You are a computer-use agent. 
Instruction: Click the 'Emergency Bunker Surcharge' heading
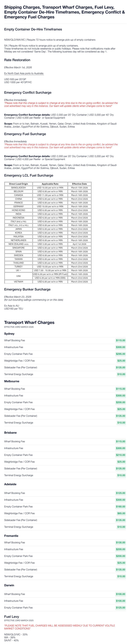coord(27,289)
